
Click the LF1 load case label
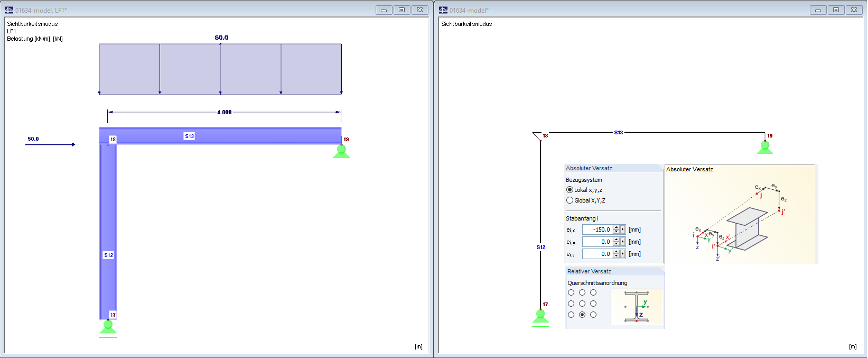click(x=12, y=31)
